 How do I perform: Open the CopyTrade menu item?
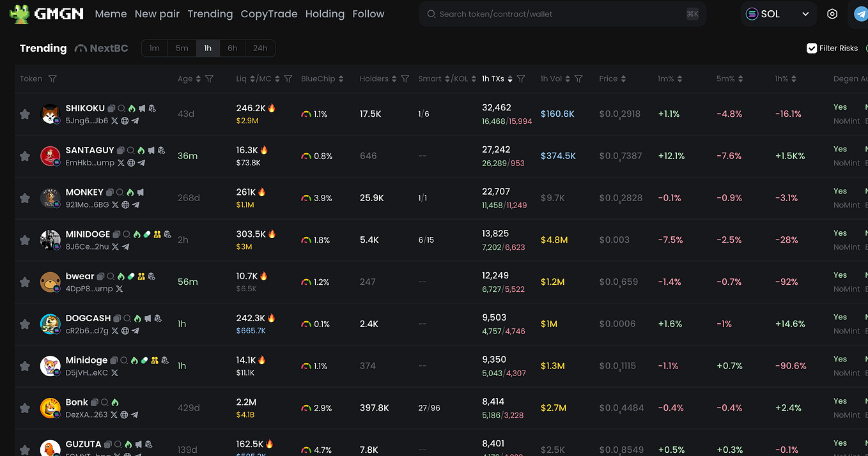pyautogui.click(x=269, y=13)
